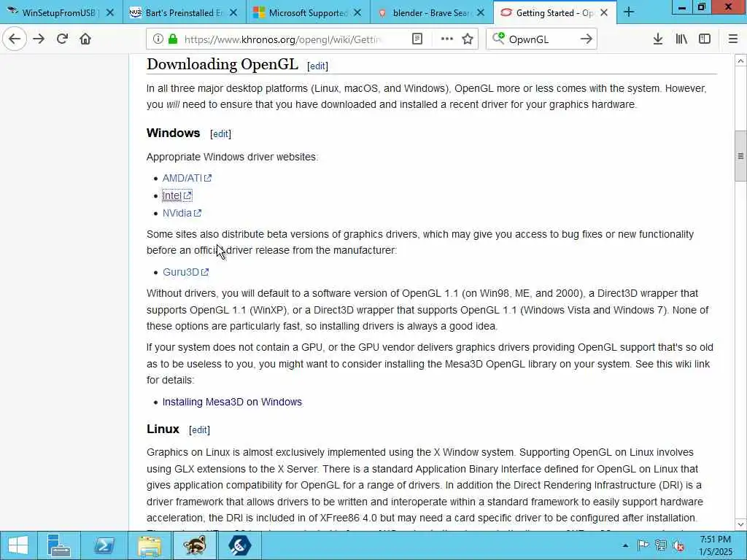Open the downloads panel
Viewport: 747px width, 560px height.
[658, 39]
